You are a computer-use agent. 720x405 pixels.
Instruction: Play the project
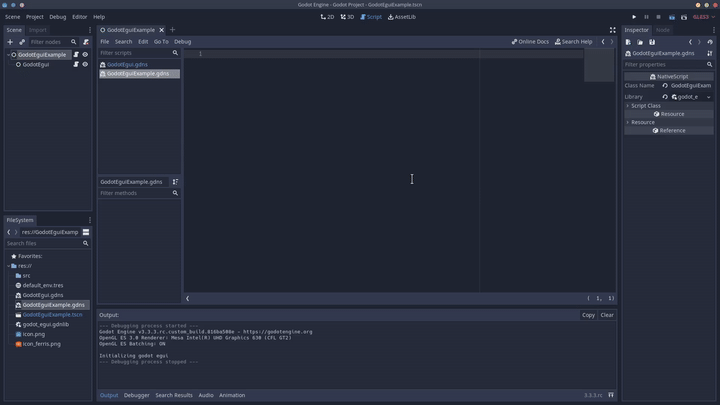tap(634, 17)
